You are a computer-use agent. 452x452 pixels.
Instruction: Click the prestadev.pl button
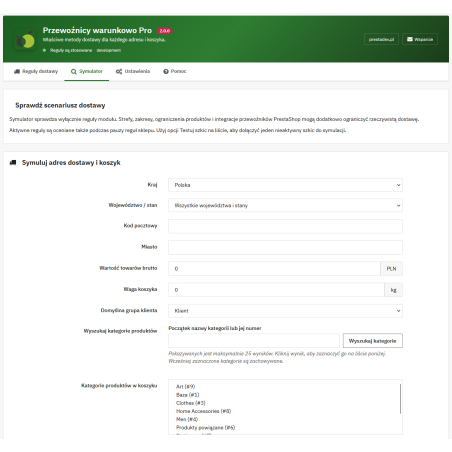[381, 39]
